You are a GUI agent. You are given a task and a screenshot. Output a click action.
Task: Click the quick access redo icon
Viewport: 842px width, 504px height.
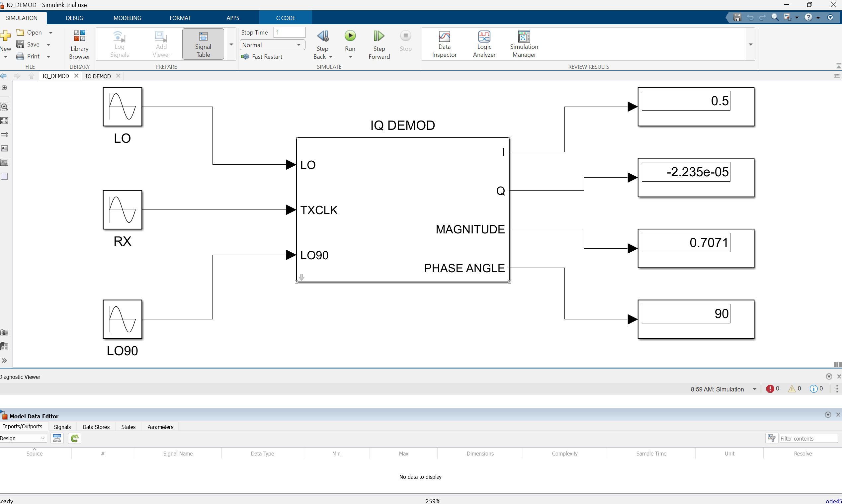click(x=763, y=17)
